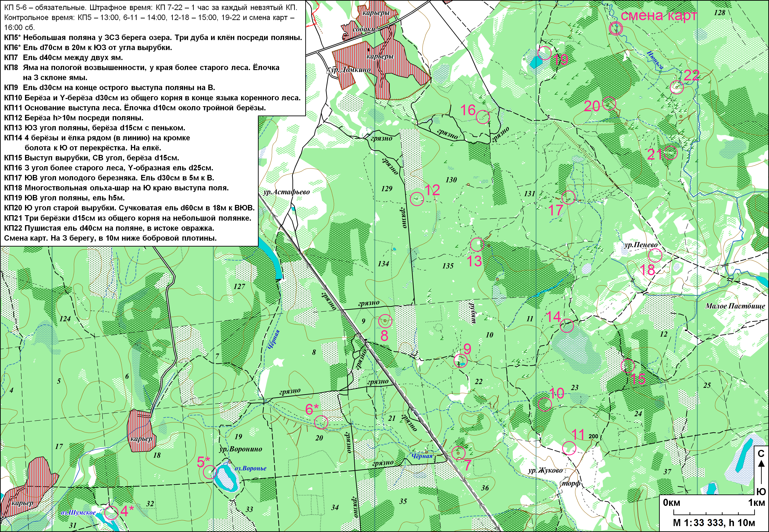
Task: Click the ур.Астафьево label
Action: (x=287, y=192)
